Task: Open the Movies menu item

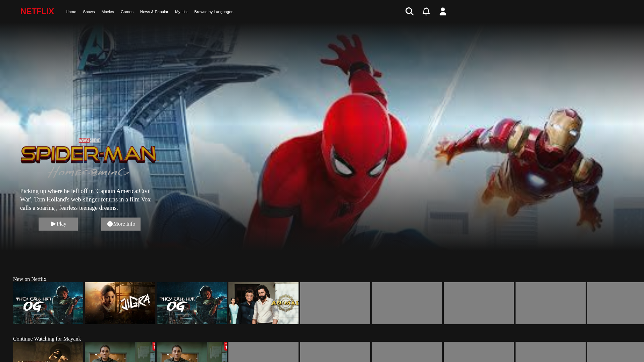Action: (108, 12)
